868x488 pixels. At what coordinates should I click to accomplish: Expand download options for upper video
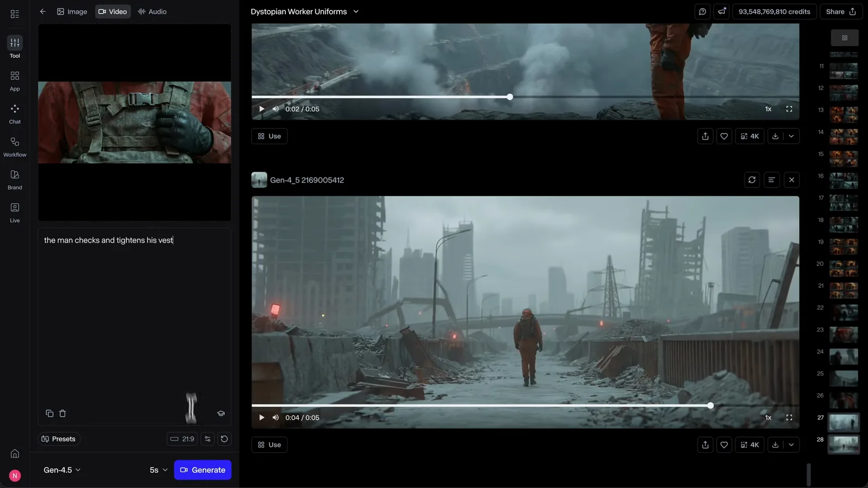point(792,136)
